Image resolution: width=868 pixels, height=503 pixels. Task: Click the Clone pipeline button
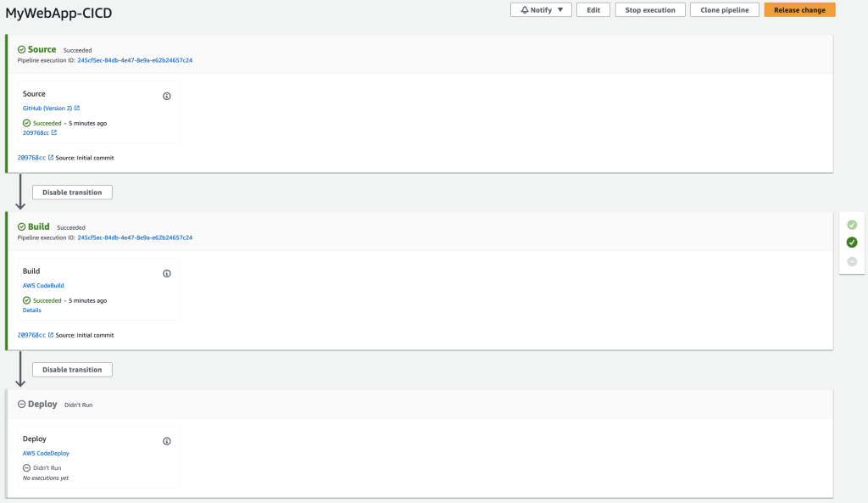pos(724,10)
